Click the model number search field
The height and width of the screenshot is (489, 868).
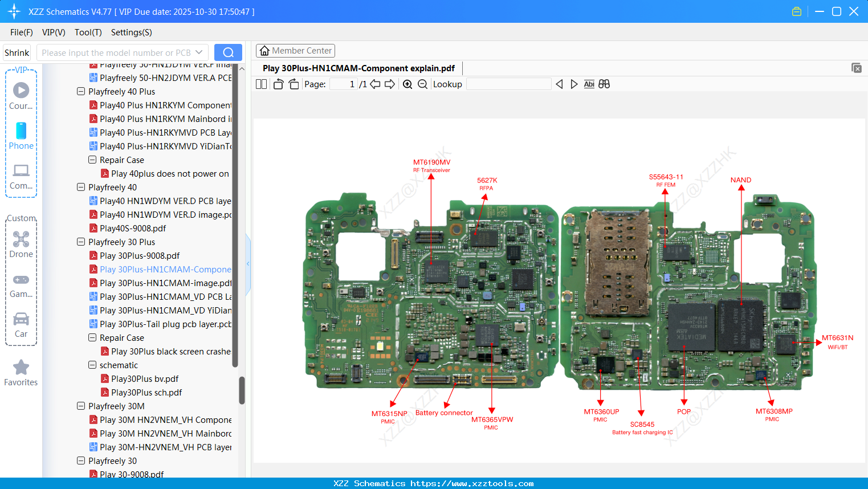click(x=116, y=52)
